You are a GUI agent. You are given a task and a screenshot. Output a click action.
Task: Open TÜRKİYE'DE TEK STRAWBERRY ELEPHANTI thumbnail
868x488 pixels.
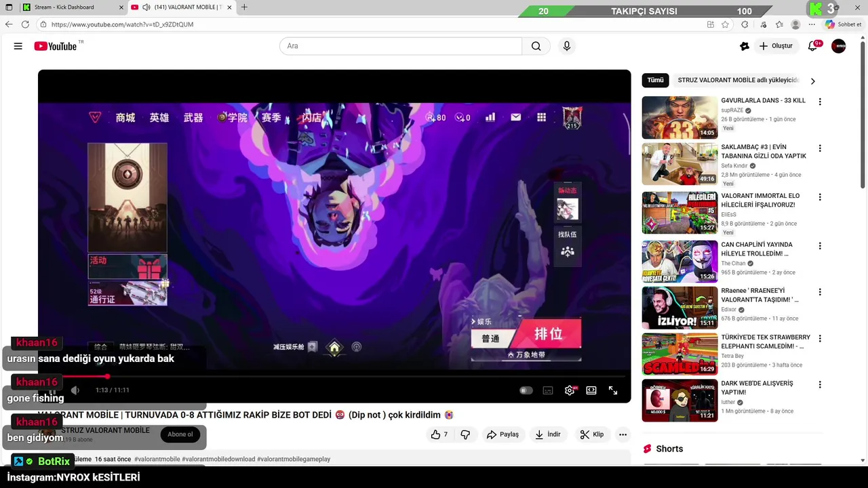(679, 354)
